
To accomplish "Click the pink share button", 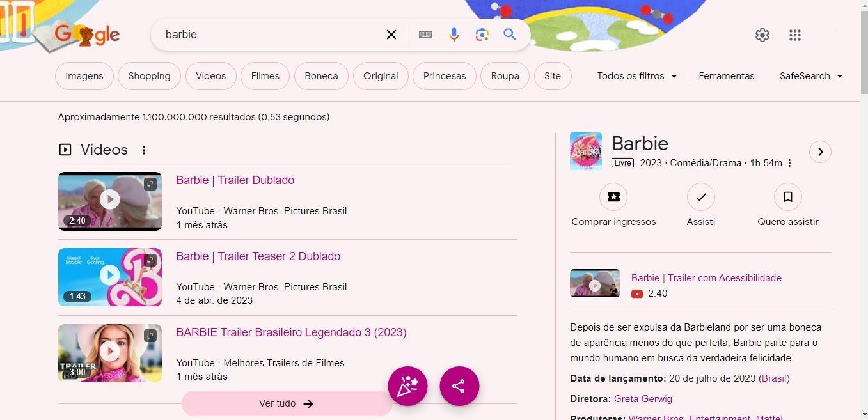I will 459,386.
